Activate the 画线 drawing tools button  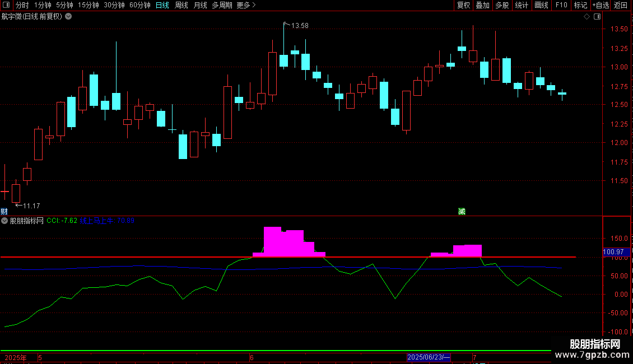(x=541, y=5)
